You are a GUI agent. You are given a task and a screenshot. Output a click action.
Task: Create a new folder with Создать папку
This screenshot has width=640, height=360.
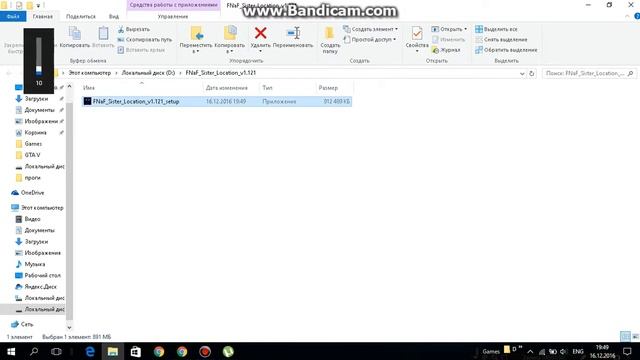tap(330, 40)
